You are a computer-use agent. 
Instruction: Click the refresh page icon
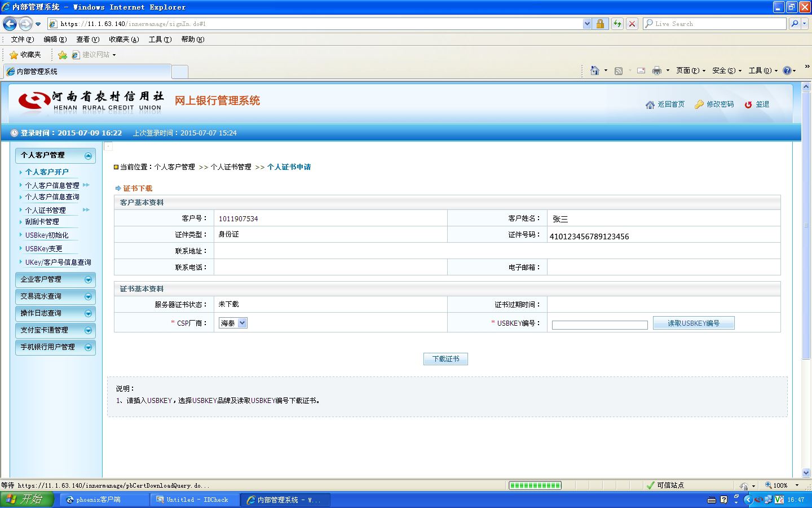click(x=617, y=24)
